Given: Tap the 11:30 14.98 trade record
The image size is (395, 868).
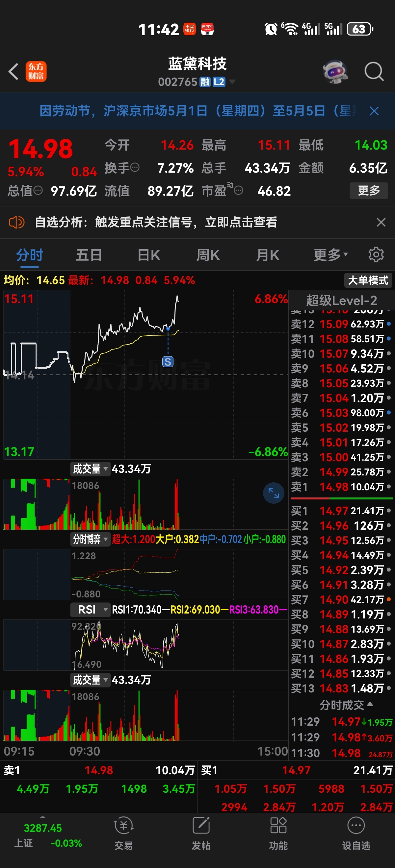Looking at the screenshot, I should point(342,753).
